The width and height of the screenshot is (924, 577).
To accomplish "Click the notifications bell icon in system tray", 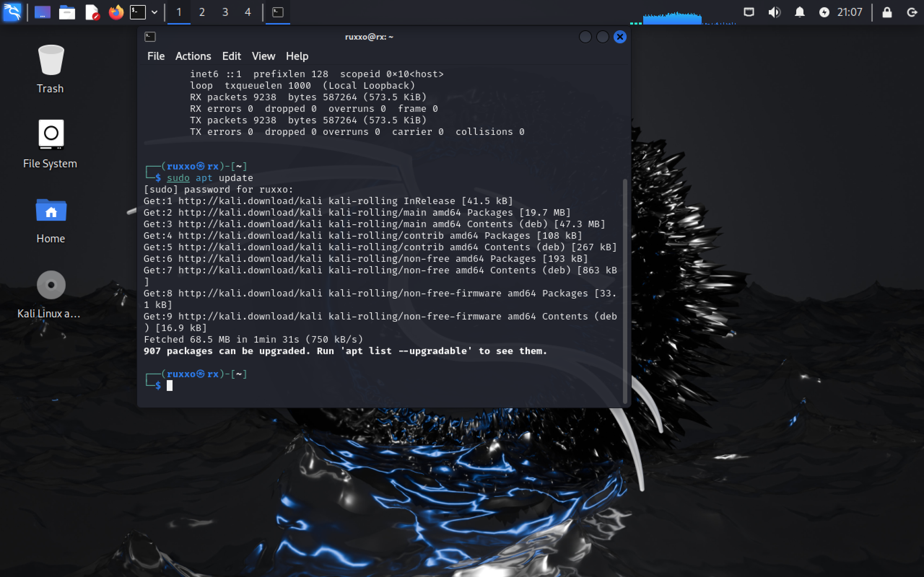I will (x=798, y=12).
